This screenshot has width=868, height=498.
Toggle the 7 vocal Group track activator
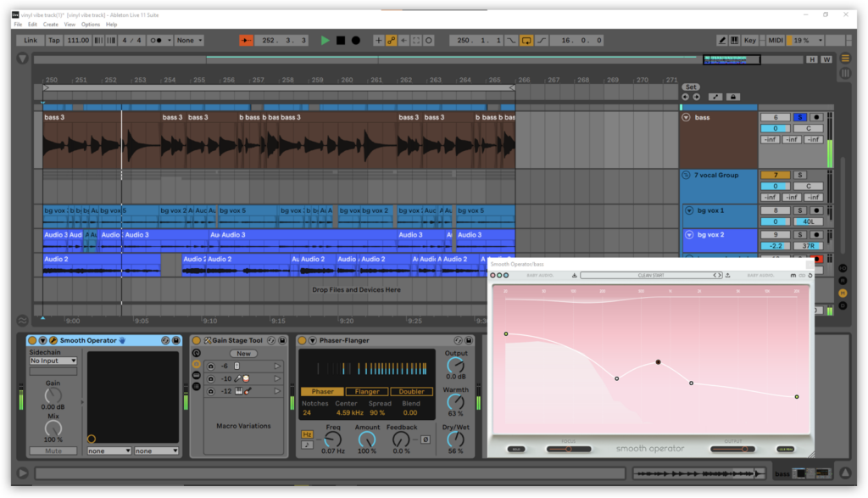[775, 175]
